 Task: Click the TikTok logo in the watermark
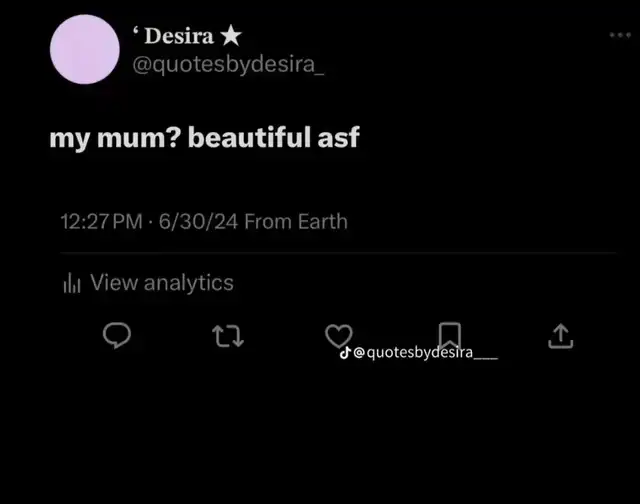(345, 353)
